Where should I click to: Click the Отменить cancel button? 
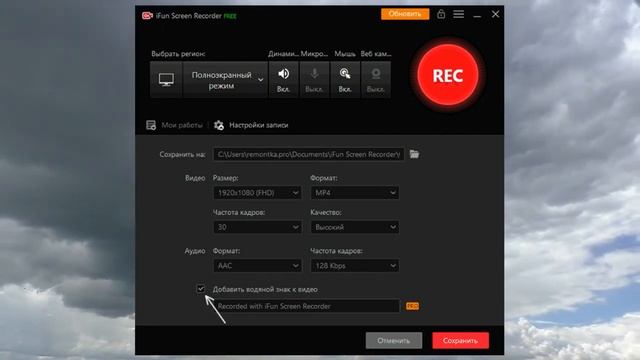coord(393,340)
